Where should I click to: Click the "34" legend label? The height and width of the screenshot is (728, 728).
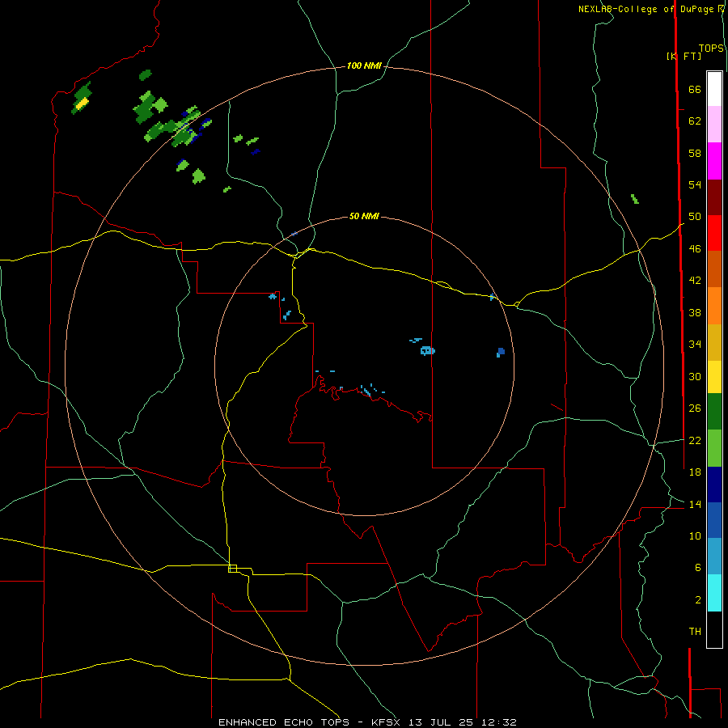pyautogui.click(x=695, y=345)
